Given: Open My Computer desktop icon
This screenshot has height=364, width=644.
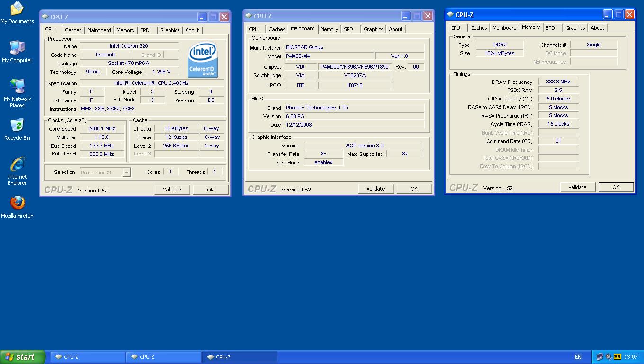Looking at the screenshot, I should (x=17, y=48).
